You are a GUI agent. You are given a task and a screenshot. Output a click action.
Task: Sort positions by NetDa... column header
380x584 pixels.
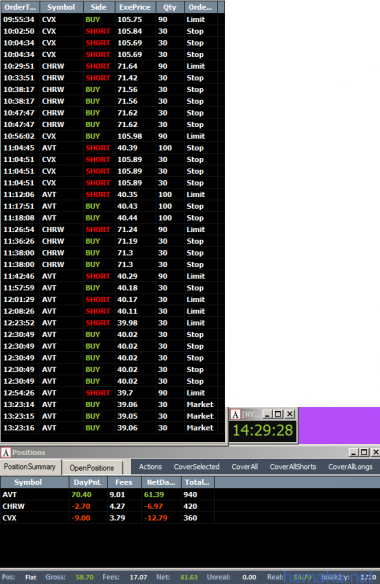point(161,482)
